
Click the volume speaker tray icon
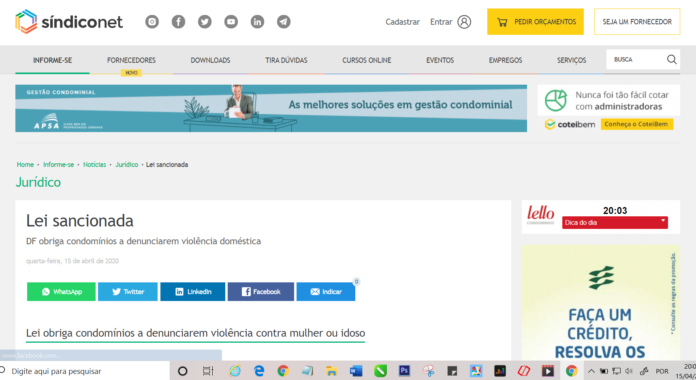coord(629,371)
